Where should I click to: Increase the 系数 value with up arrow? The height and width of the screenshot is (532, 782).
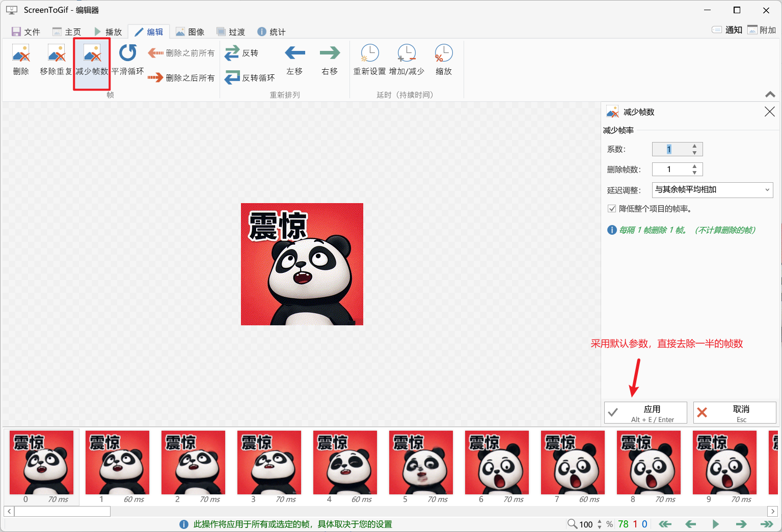694,146
